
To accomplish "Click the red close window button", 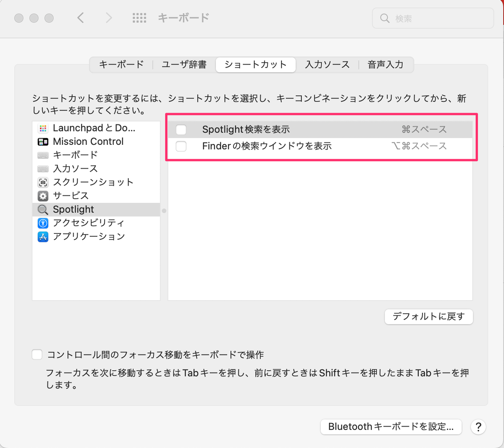I will [19, 18].
